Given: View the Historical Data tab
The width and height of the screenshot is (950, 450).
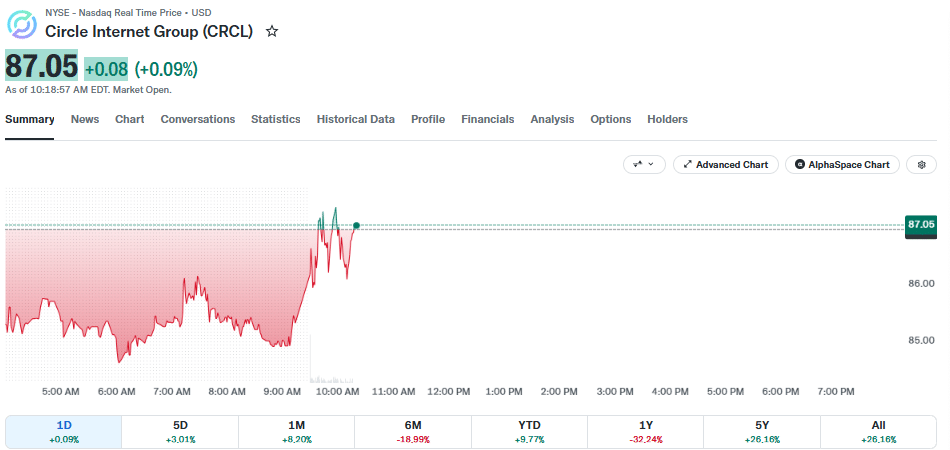Looking at the screenshot, I should (x=356, y=119).
